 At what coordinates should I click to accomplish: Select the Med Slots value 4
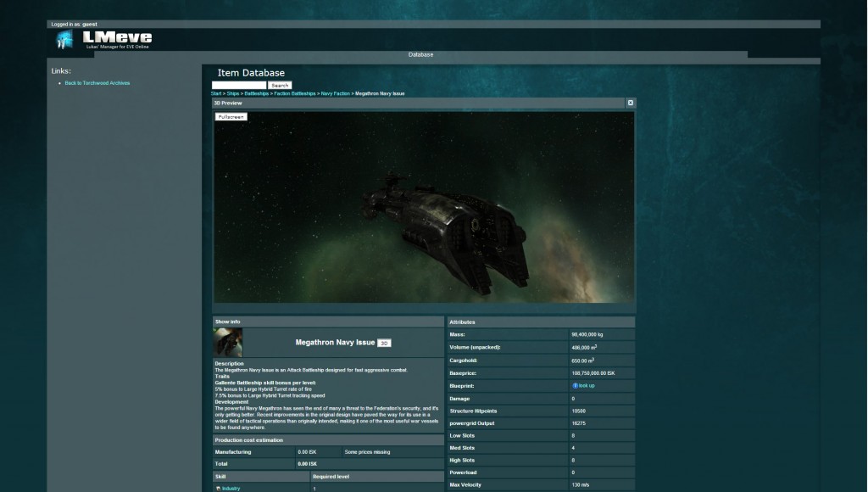[x=573, y=448]
